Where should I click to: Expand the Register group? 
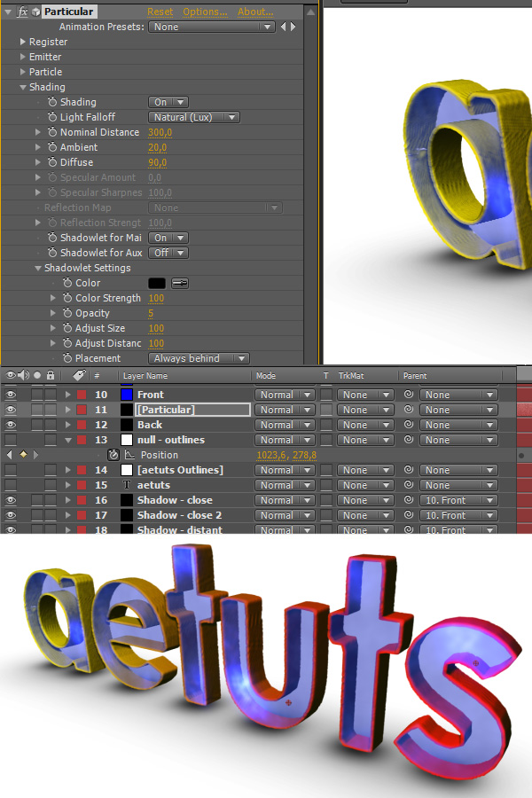pos(22,42)
